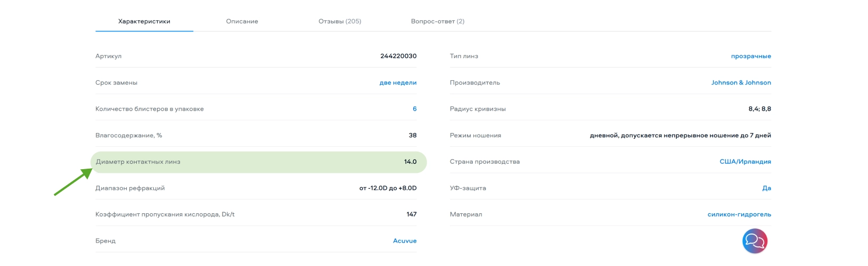
Task: Click the 'Производитель' label
Action: [x=475, y=82]
